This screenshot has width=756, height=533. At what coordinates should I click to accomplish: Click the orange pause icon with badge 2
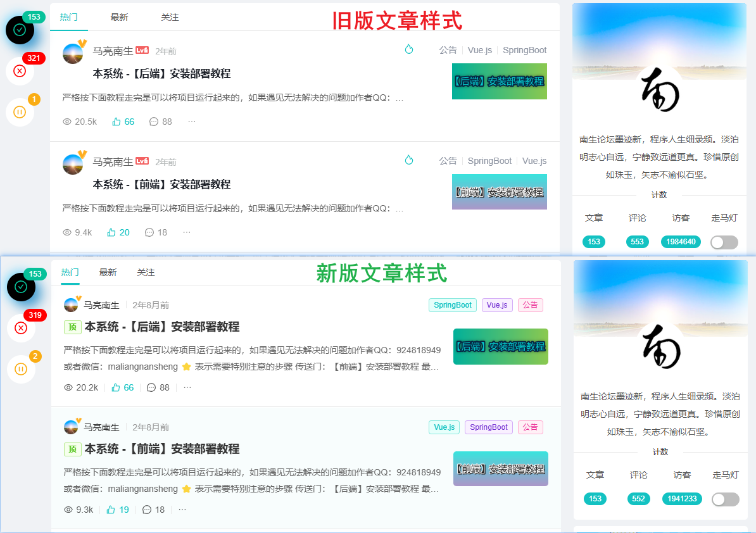21,369
